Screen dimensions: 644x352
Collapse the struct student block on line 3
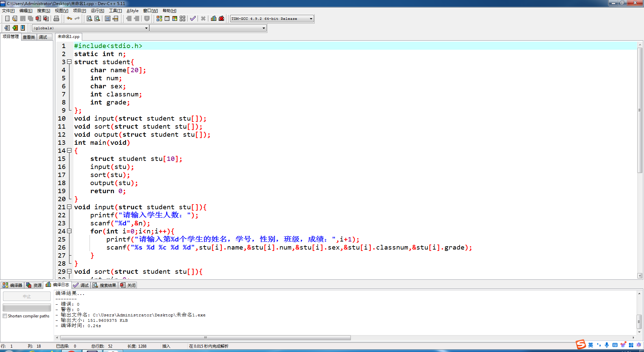[69, 62]
